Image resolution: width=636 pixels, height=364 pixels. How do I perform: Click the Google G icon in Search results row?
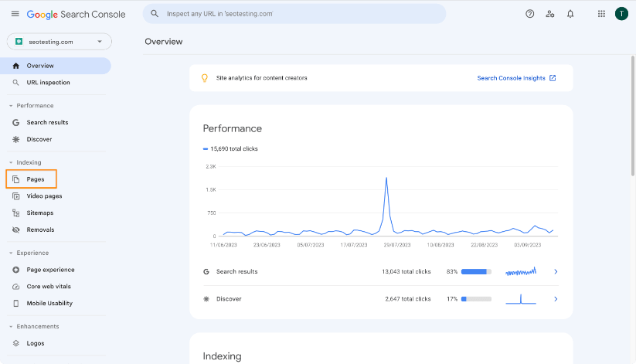(x=206, y=271)
